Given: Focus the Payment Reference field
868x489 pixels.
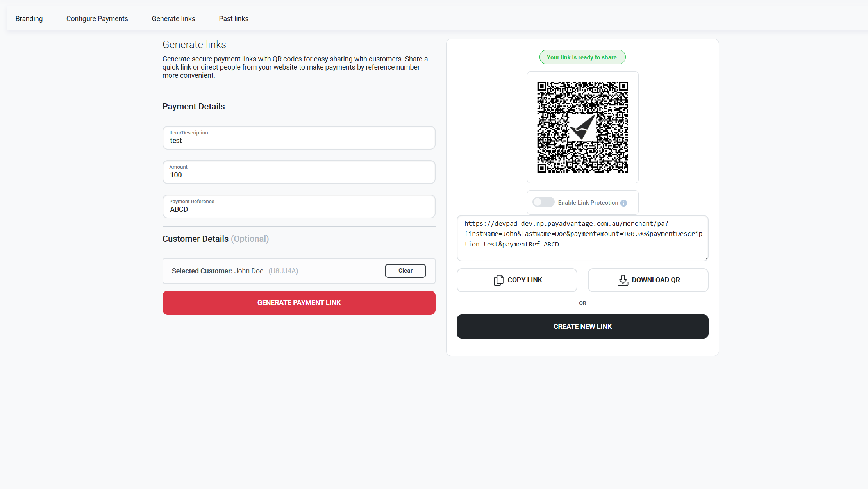Looking at the screenshot, I should (x=299, y=206).
